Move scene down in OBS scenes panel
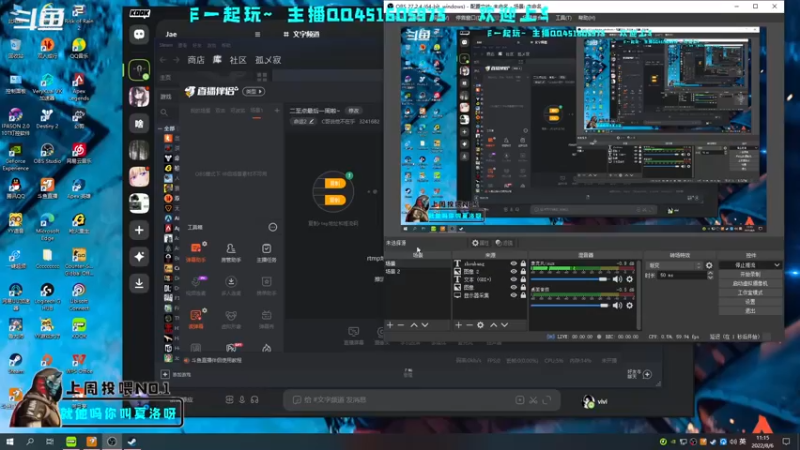 424,325
